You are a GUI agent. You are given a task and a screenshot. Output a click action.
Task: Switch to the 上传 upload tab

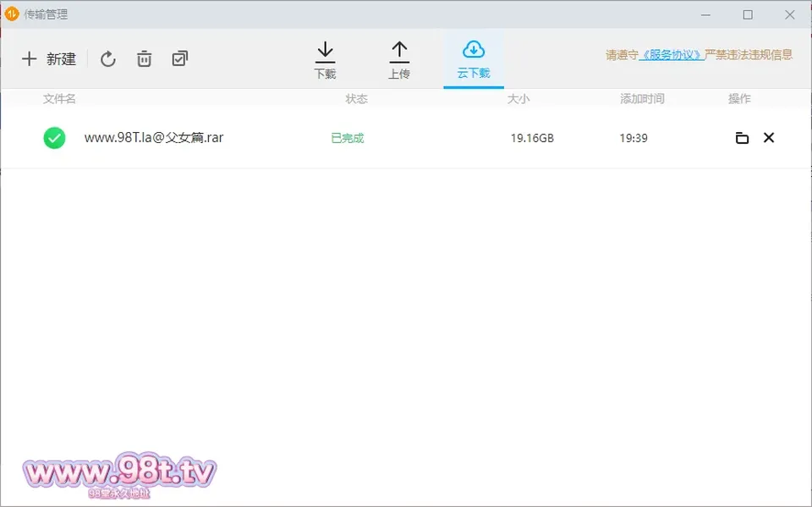click(x=399, y=60)
